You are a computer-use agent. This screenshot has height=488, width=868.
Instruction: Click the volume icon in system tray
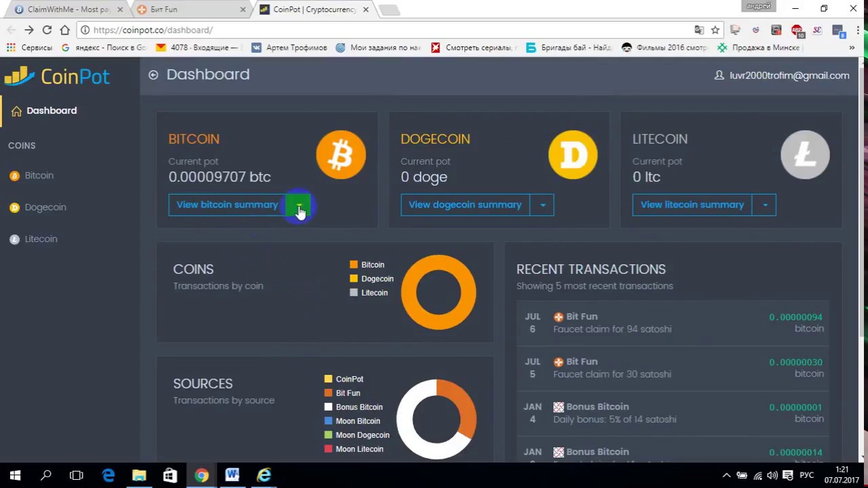(x=772, y=475)
